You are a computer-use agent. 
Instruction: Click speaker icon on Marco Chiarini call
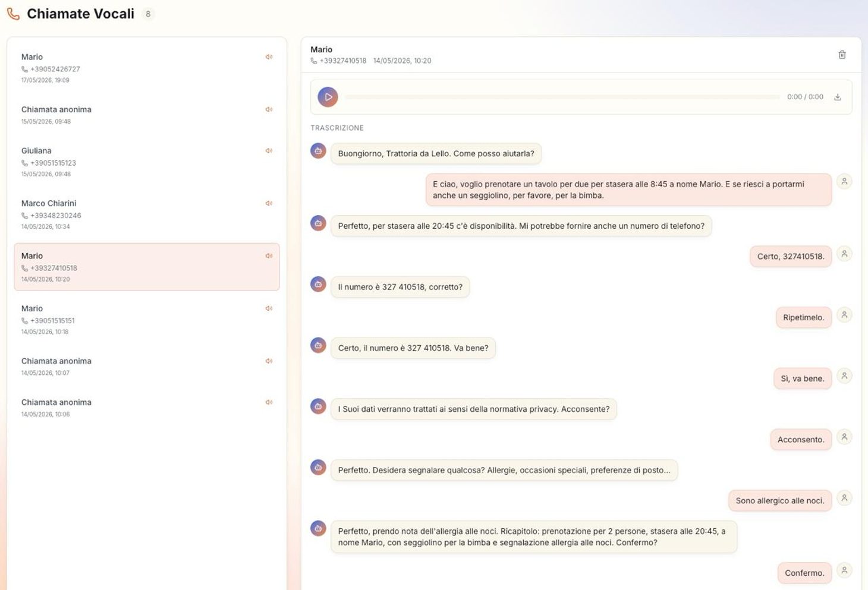tap(269, 203)
